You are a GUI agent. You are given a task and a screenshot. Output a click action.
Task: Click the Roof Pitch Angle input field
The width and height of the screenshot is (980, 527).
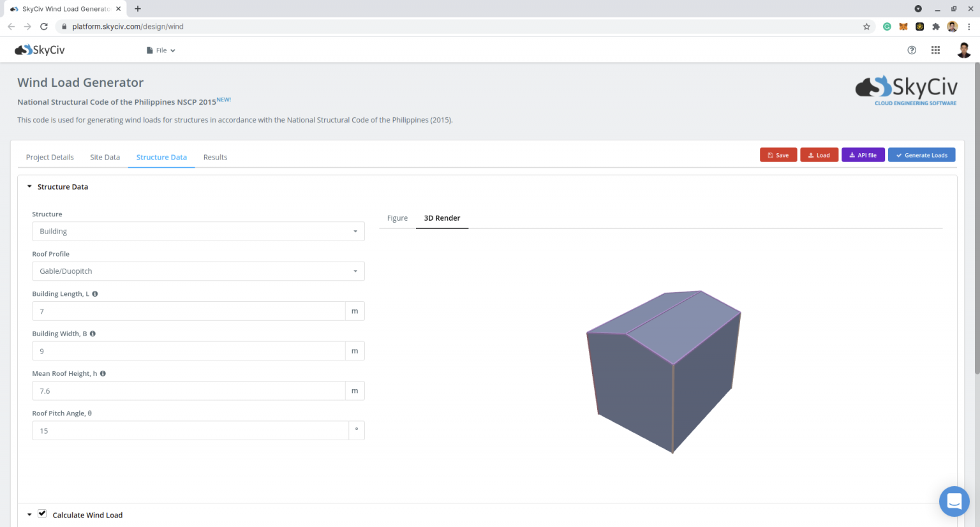point(190,431)
